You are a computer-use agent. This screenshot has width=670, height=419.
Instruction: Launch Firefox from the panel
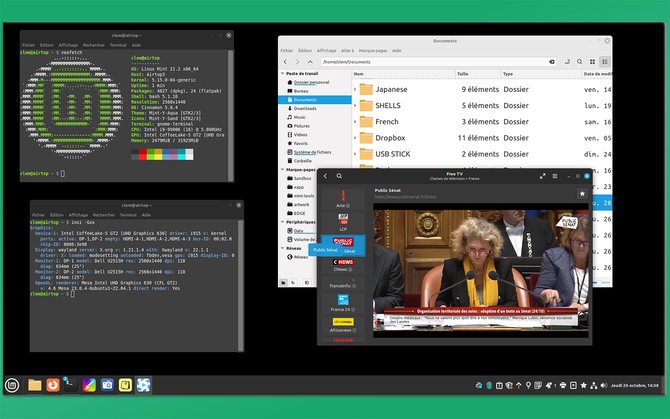point(53,385)
